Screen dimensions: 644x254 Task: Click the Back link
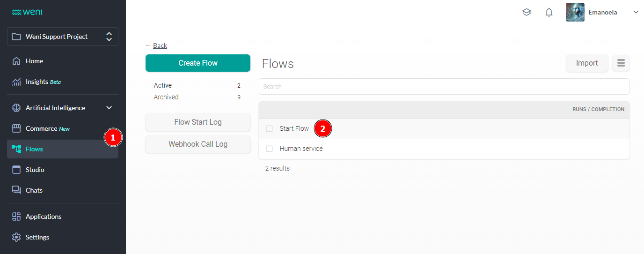pos(160,45)
